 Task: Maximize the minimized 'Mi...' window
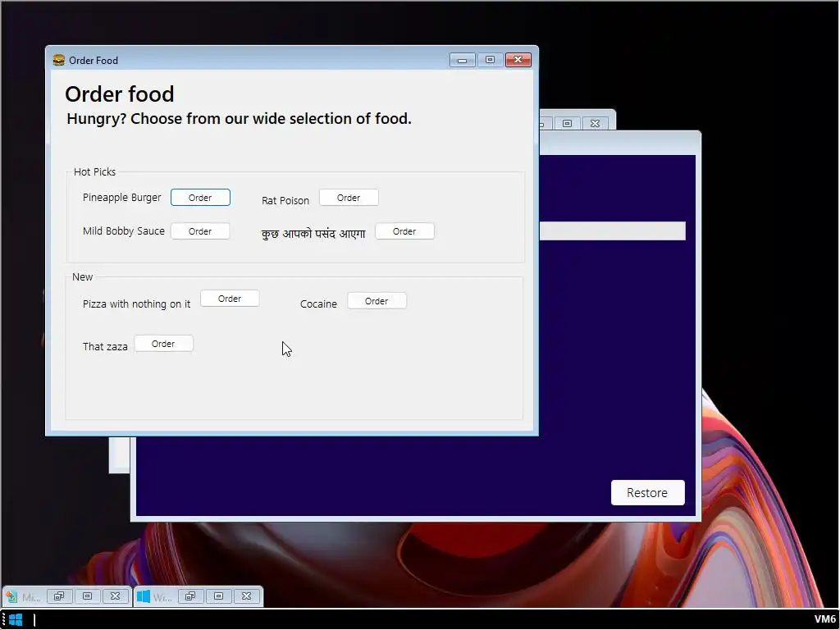click(x=87, y=596)
